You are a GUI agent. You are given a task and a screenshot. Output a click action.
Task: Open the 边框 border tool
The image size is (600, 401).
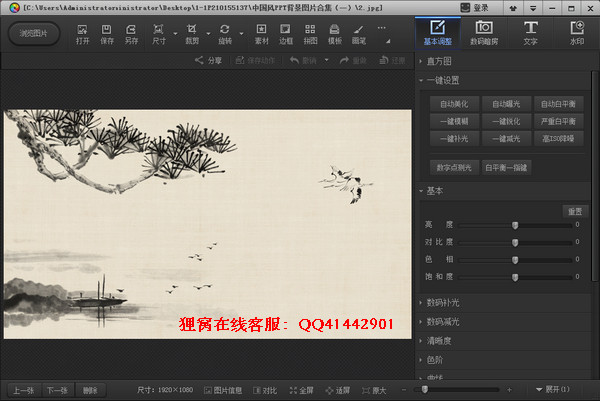285,34
